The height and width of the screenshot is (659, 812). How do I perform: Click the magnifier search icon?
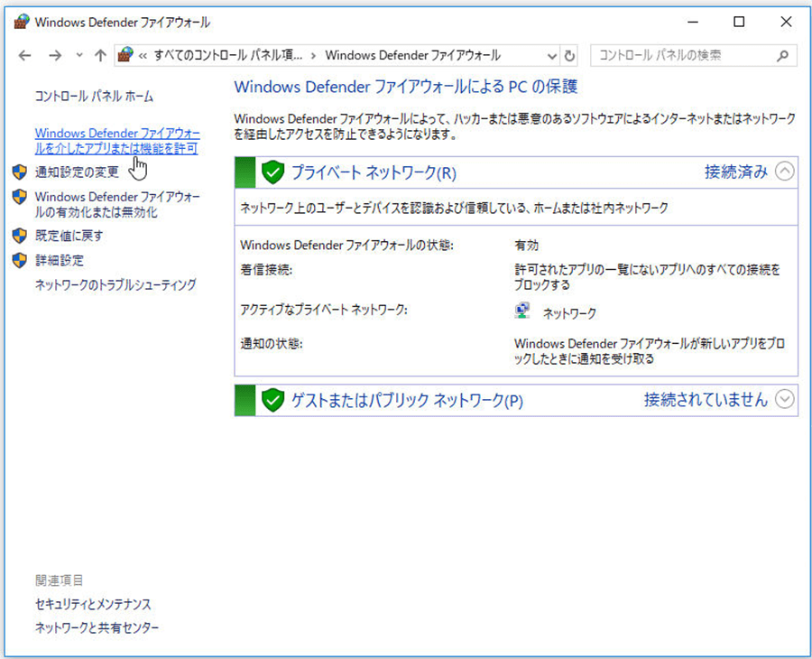[x=783, y=55]
